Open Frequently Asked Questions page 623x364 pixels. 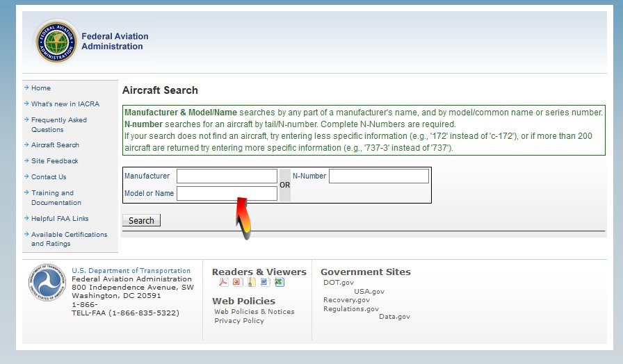[x=59, y=124]
